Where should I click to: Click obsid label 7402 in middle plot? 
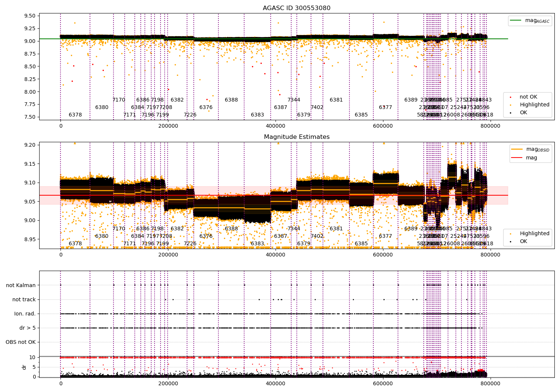click(317, 236)
